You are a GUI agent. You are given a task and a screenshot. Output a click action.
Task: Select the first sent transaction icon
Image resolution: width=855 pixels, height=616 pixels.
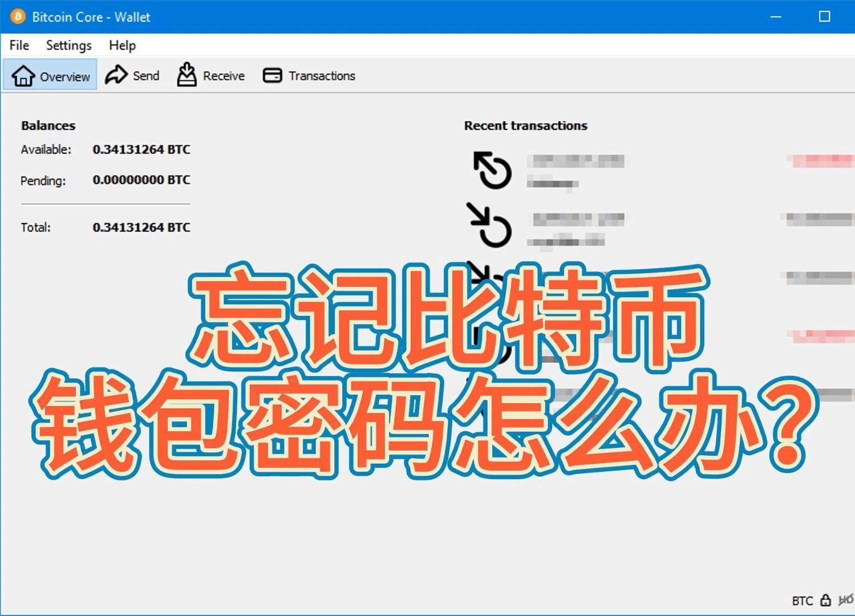click(492, 170)
